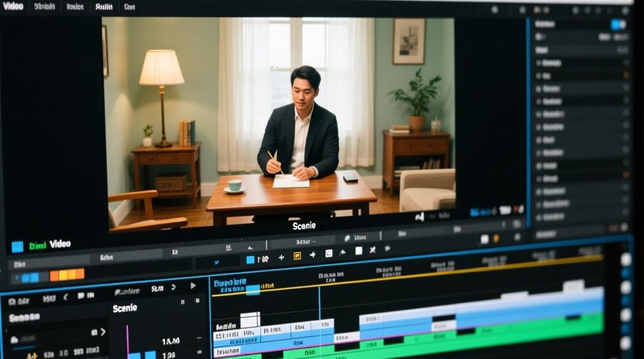This screenshot has width=644, height=359.
Task: Click the plus icon in the timeline toolbar
Action: point(281,258)
